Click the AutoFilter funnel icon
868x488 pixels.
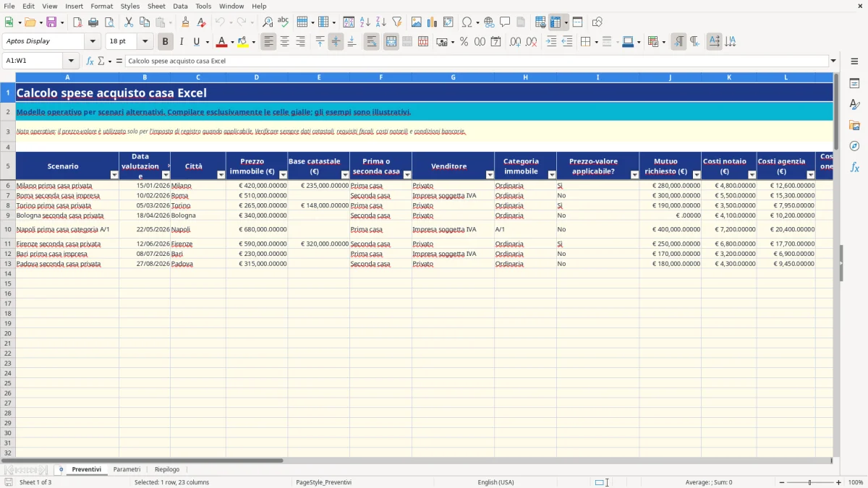tap(396, 22)
